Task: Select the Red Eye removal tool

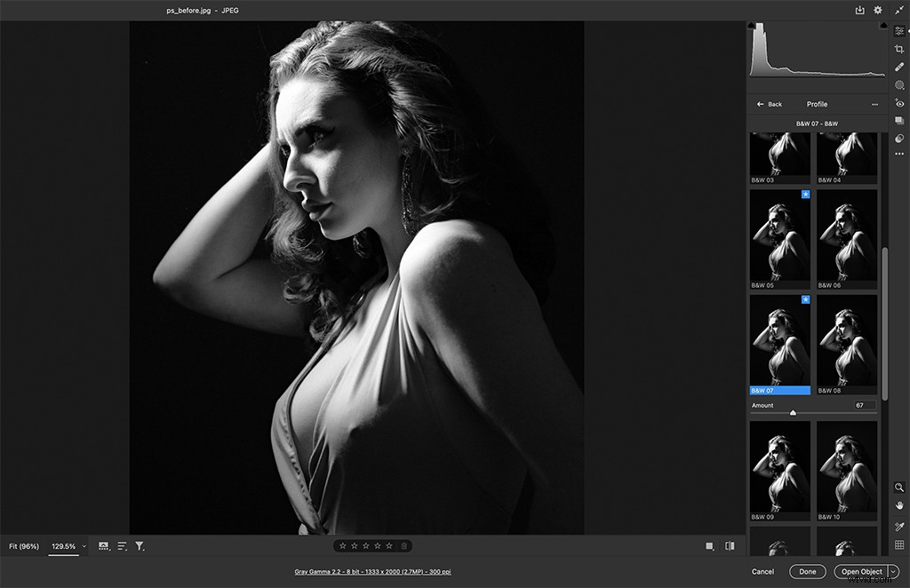Action: (899, 102)
